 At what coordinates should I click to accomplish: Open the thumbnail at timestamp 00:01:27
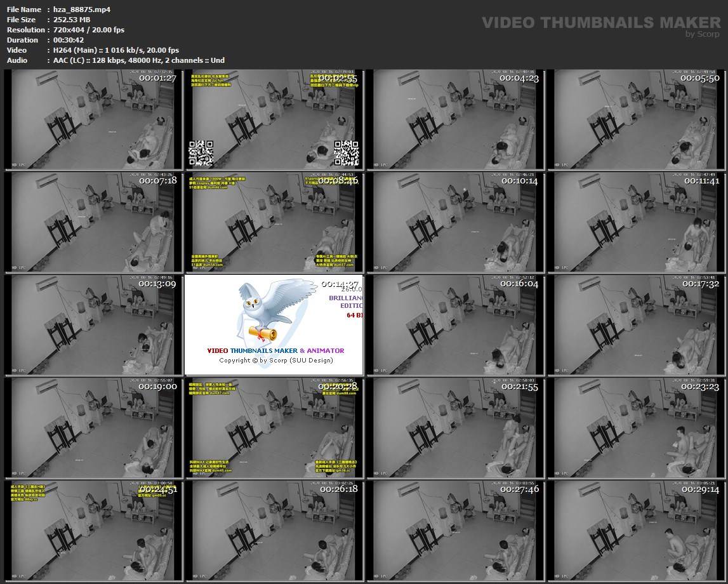click(x=93, y=120)
